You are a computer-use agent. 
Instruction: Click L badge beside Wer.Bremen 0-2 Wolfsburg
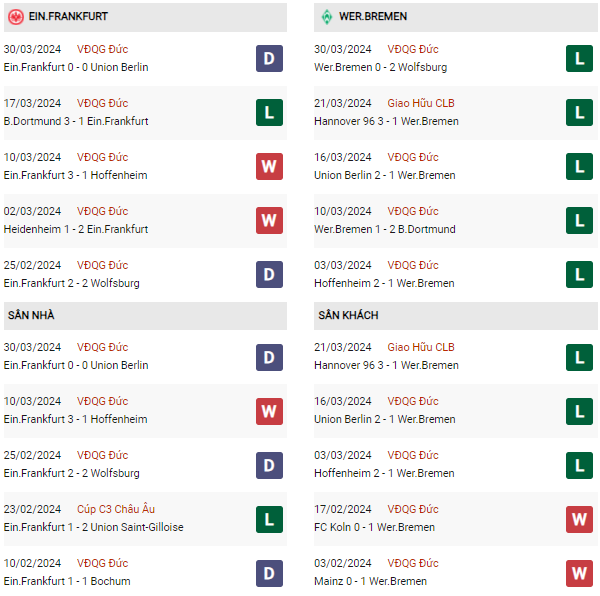(579, 58)
